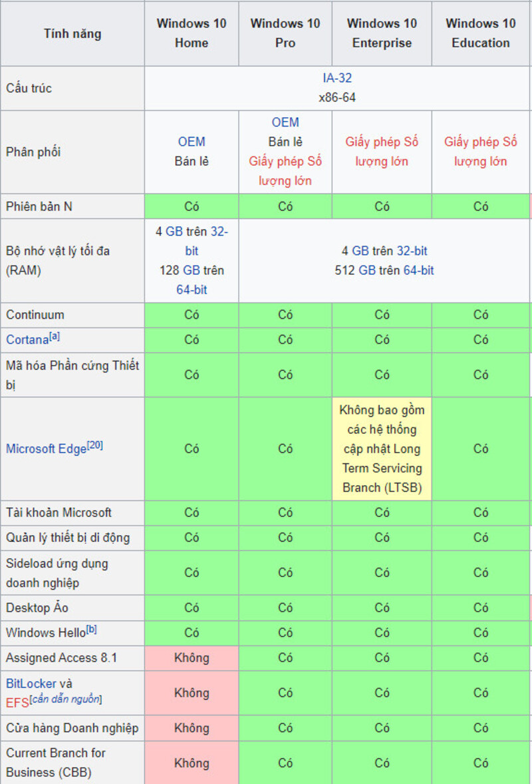Open the IA-32 link in Cấu trúc row
This screenshot has width=532, height=784.
point(337,78)
